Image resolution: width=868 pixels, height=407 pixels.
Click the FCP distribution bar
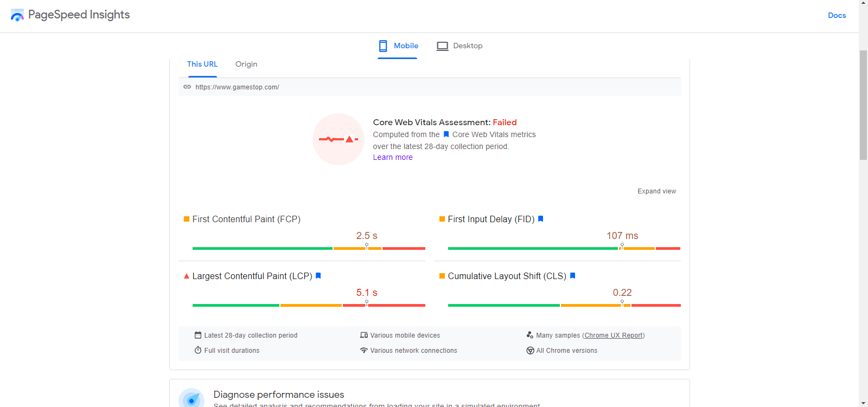309,248
